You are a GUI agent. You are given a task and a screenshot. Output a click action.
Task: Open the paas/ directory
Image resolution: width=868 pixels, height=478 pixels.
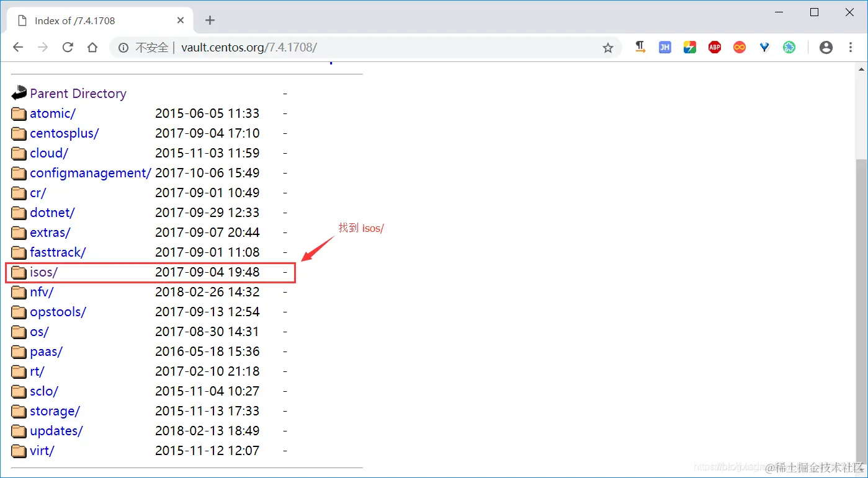tap(46, 352)
